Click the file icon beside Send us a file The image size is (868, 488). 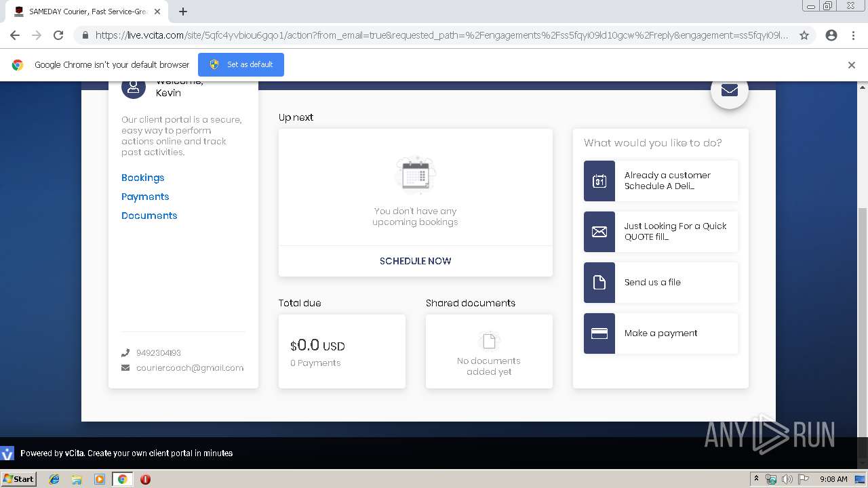599,283
